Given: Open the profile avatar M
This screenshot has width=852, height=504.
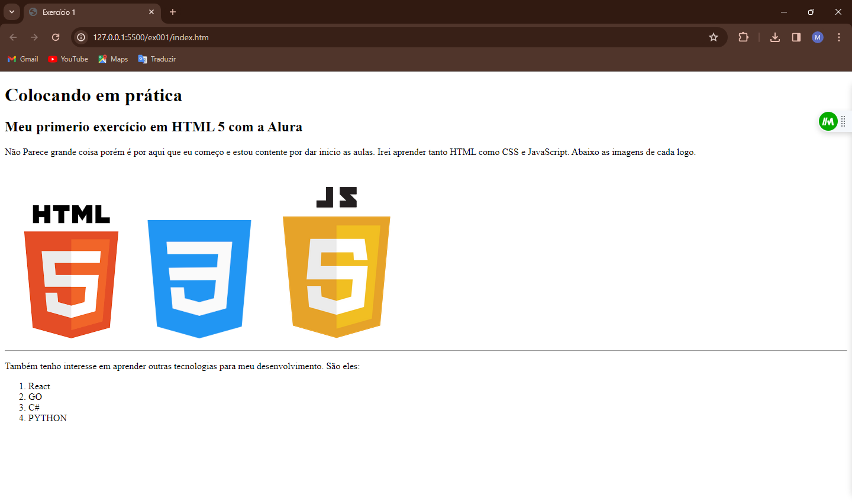Looking at the screenshot, I should click(x=818, y=37).
